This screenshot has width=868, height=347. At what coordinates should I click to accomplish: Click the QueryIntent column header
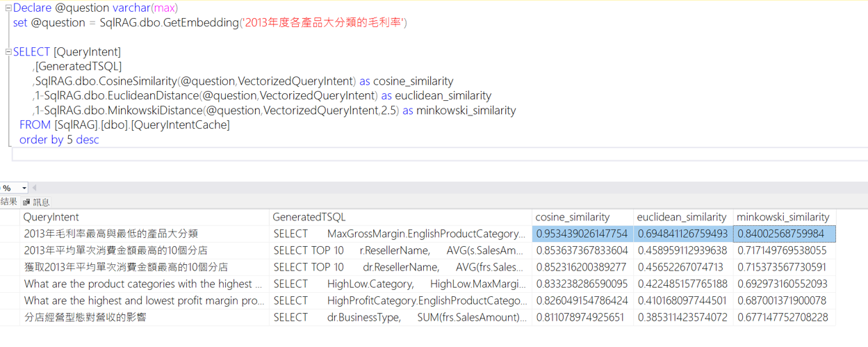[145, 217]
